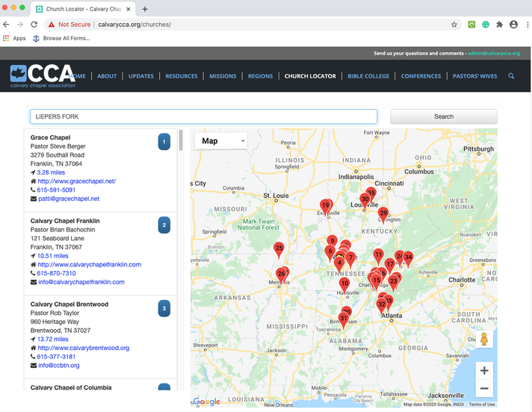This screenshot has height=412, width=532.
Task: Bookmark this page with the star icon
Action: (x=454, y=25)
